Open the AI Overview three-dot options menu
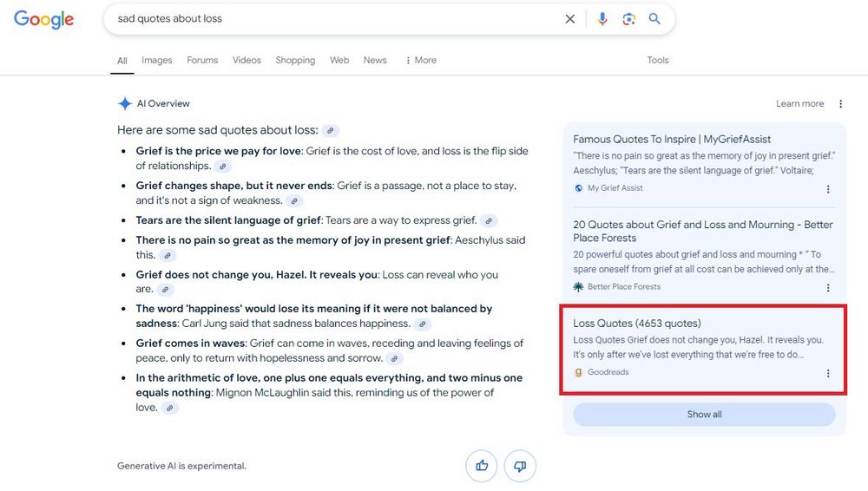868x491 pixels. coord(840,103)
